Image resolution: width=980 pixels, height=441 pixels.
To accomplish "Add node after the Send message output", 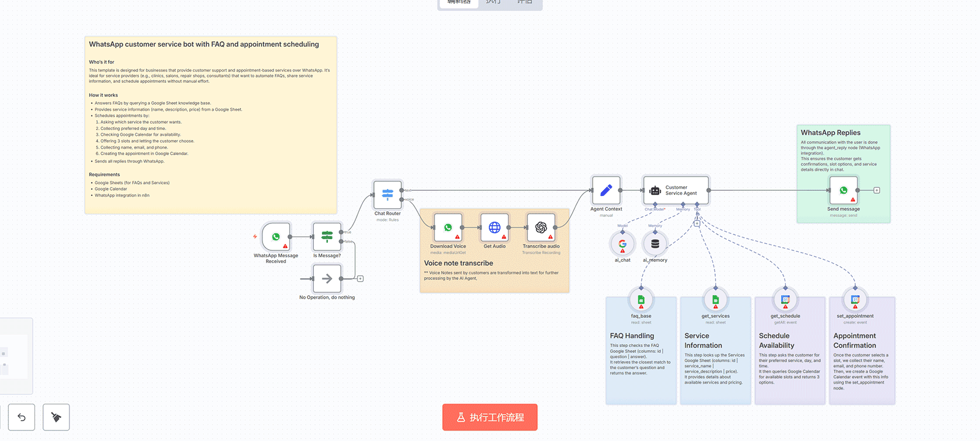I will 877,190.
